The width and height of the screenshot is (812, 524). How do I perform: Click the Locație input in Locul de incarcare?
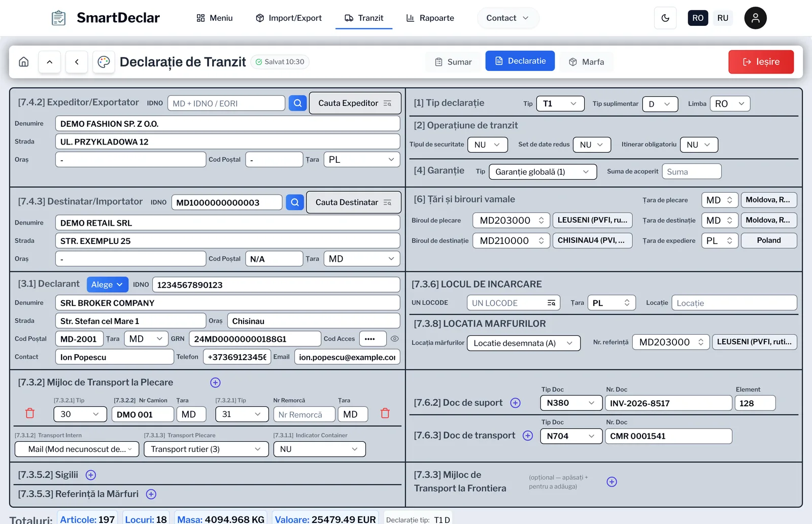pos(734,303)
